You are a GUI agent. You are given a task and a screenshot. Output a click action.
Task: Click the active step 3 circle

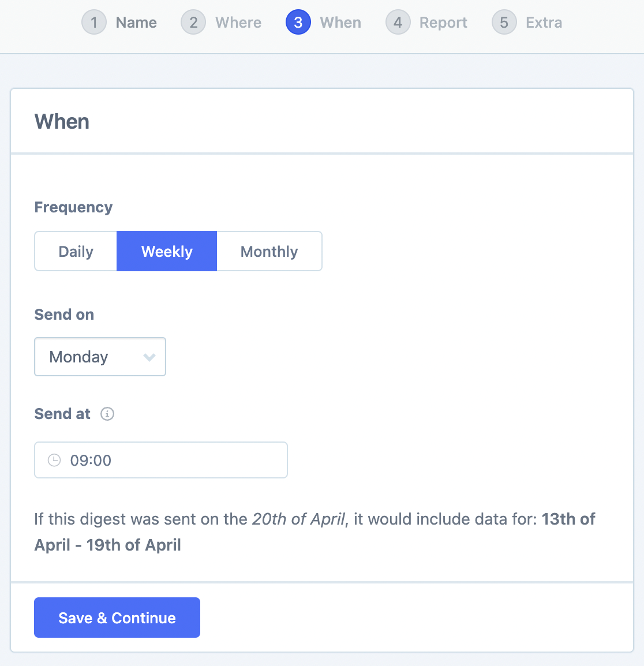coord(298,23)
